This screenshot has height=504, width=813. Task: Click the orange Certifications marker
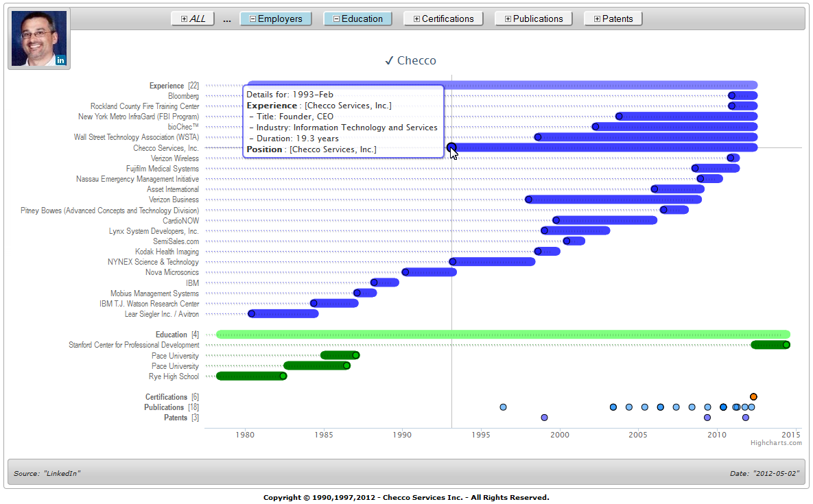[x=753, y=397]
